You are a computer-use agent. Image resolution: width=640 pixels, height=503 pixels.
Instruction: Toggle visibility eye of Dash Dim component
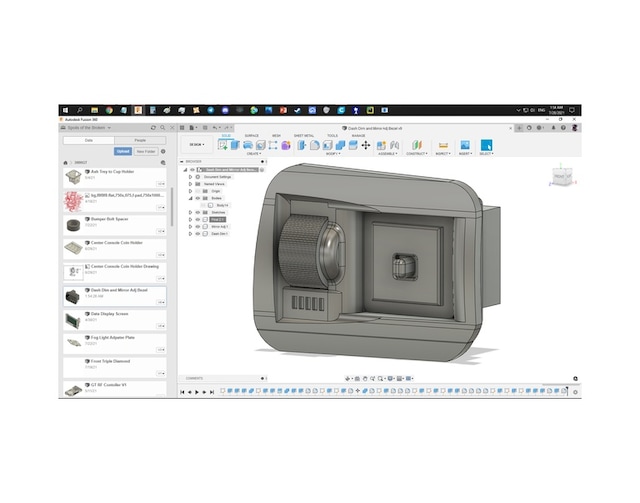(x=198, y=234)
